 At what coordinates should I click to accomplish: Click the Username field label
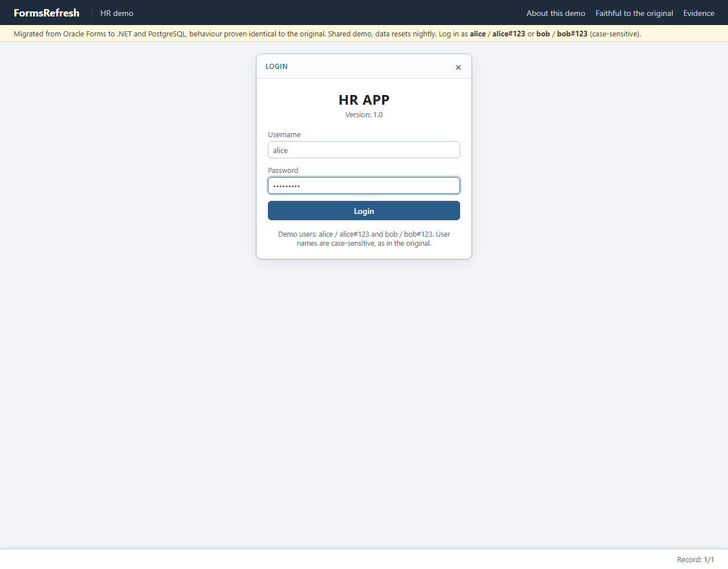[x=284, y=135]
